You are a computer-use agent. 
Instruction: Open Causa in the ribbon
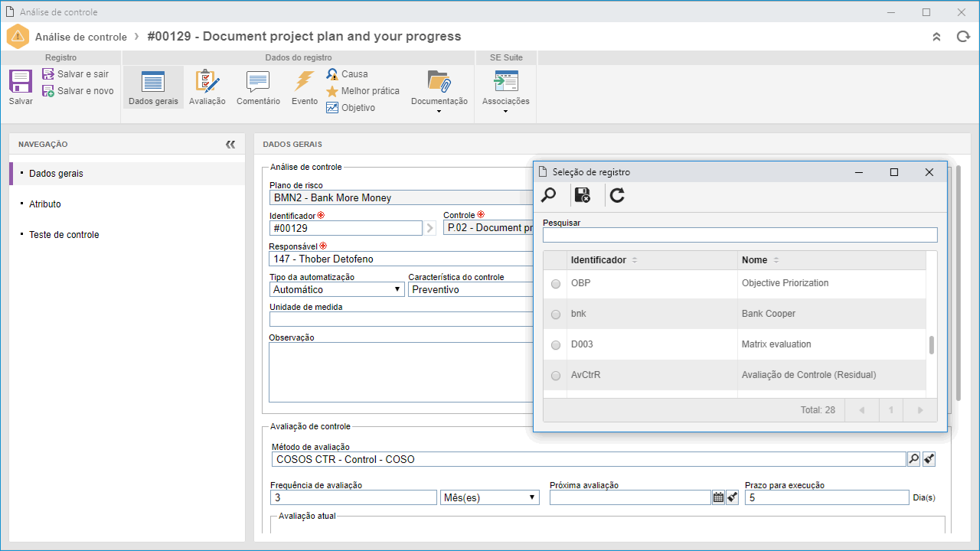pos(347,74)
